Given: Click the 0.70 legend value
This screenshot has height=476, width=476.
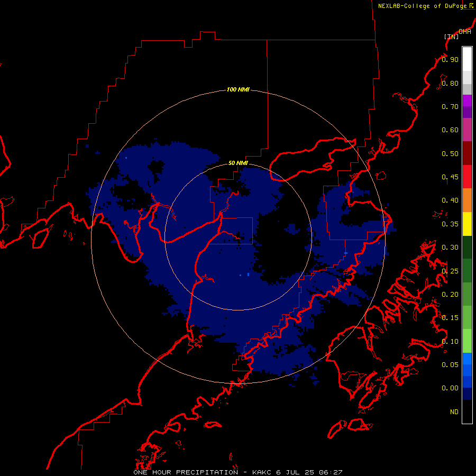Looking at the screenshot, I should (450, 106).
